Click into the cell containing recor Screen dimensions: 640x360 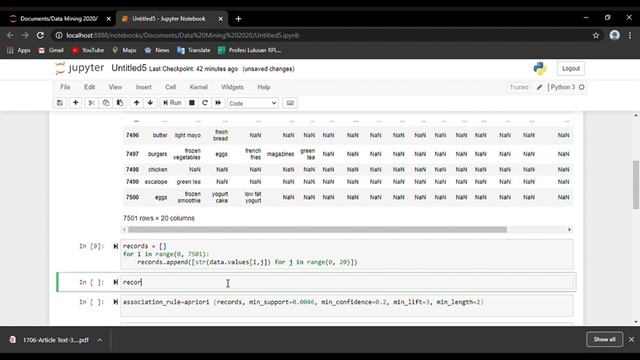(347, 282)
